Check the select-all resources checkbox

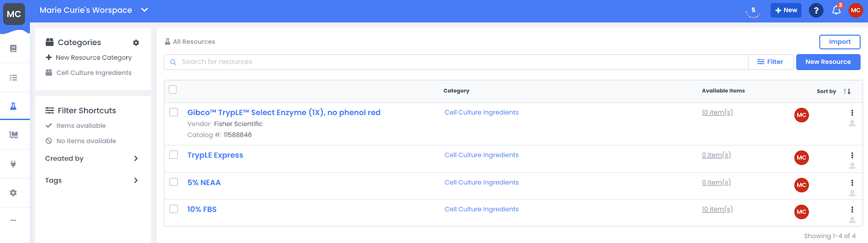[x=173, y=89]
